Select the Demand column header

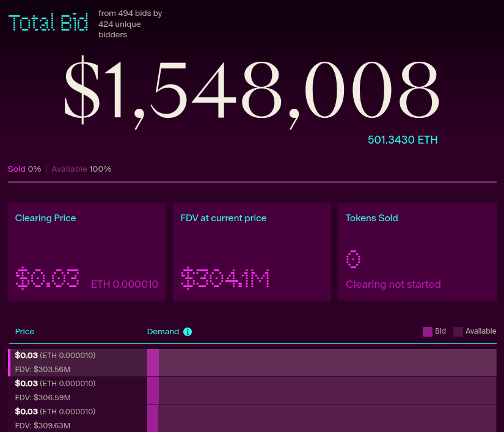163,332
